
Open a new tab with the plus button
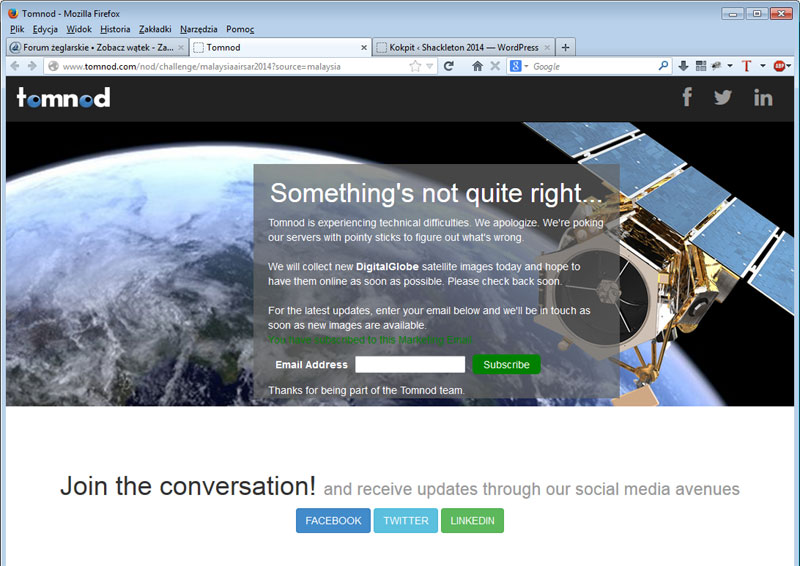click(x=565, y=47)
